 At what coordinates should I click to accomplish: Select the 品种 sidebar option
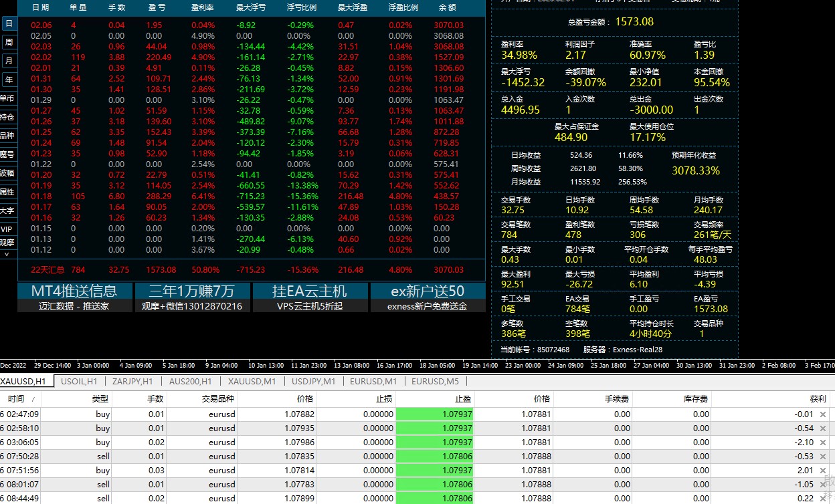(x=7, y=136)
